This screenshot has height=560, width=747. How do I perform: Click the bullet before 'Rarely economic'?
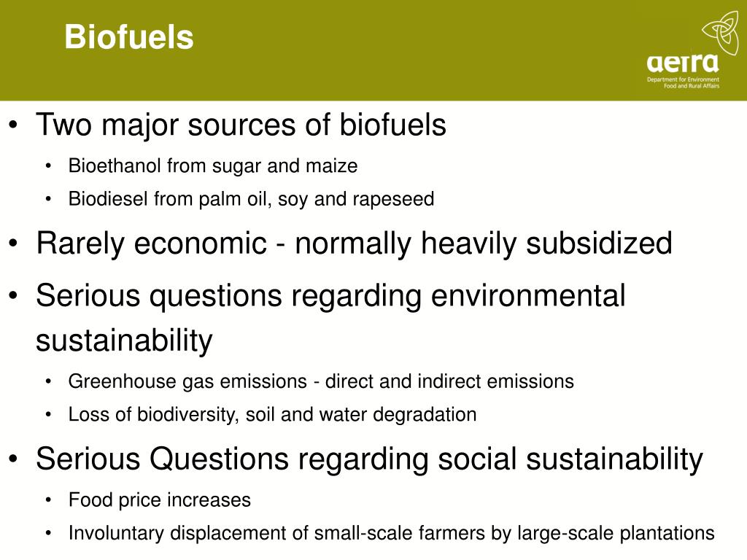tap(13, 244)
